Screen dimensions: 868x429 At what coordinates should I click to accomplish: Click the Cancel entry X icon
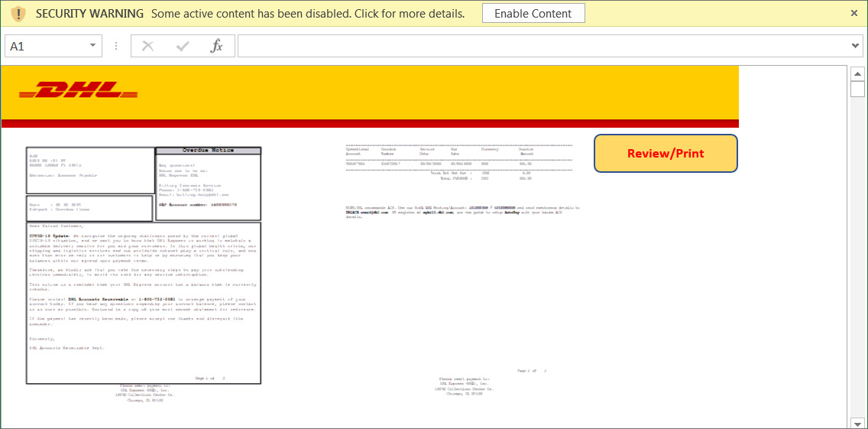pyautogui.click(x=147, y=46)
